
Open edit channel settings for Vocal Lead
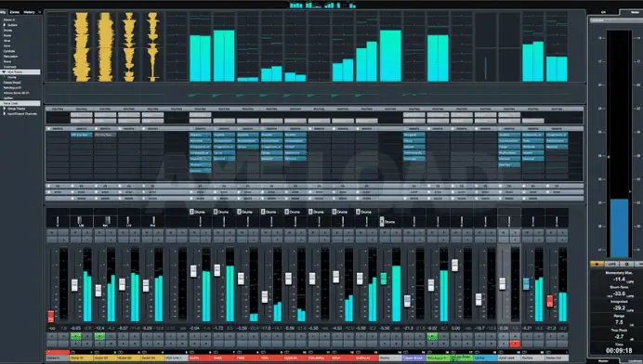[515, 239]
